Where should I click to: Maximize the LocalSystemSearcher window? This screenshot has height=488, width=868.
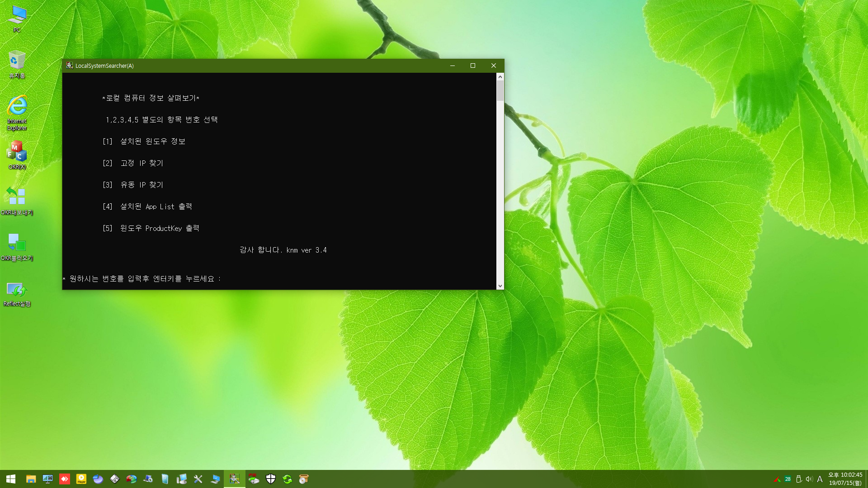(473, 66)
